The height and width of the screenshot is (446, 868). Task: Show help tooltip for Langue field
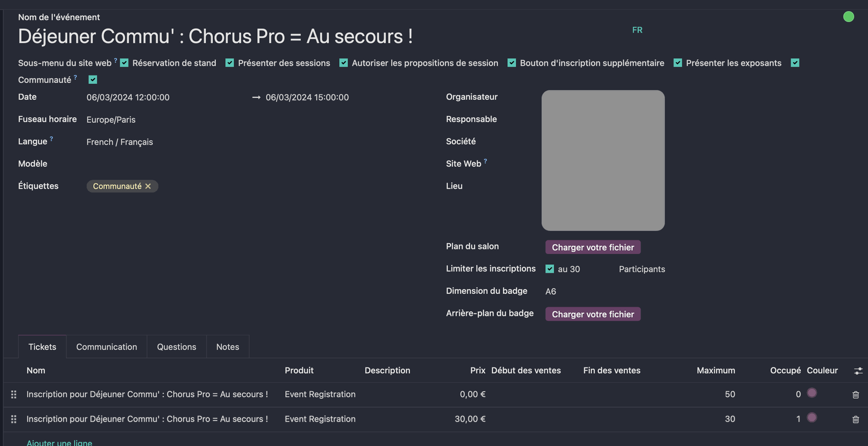(51, 139)
